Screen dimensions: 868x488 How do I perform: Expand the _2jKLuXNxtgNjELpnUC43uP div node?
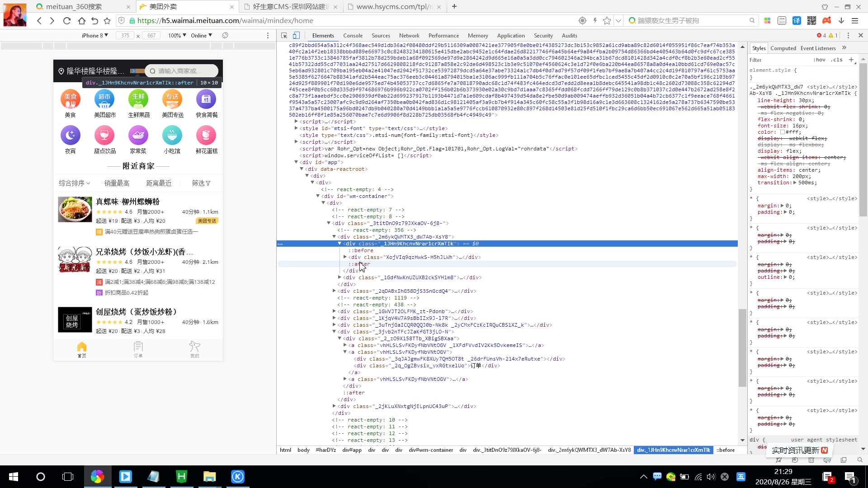click(x=334, y=406)
